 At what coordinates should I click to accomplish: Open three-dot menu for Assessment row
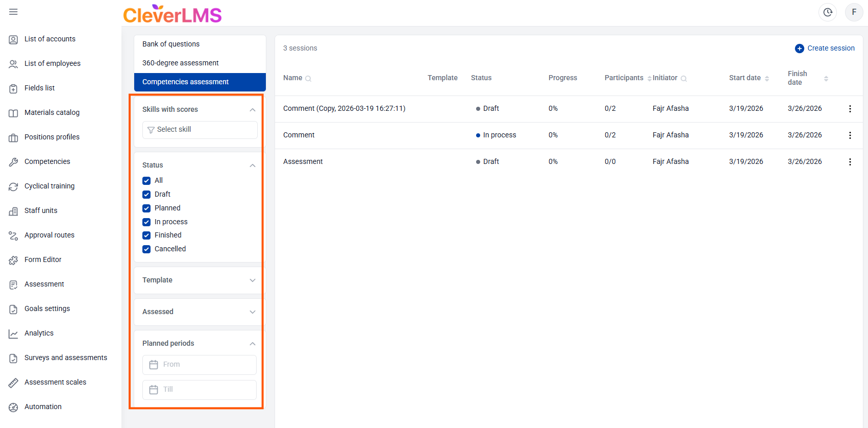pos(850,162)
